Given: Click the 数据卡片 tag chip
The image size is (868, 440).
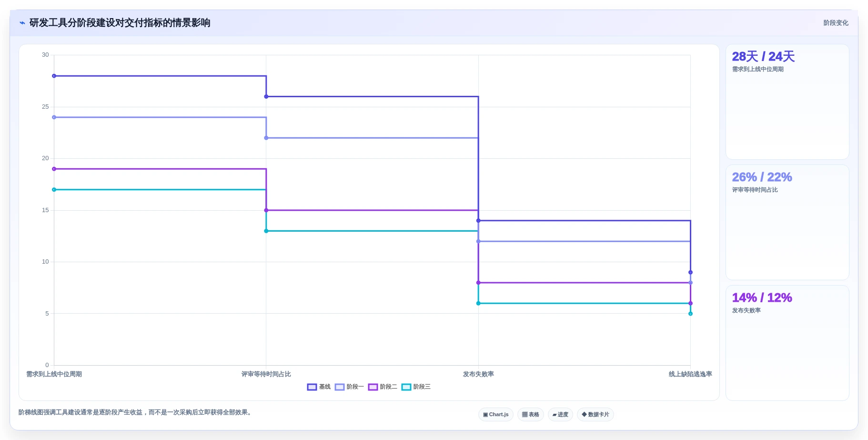Looking at the screenshot, I should [595, 414].
